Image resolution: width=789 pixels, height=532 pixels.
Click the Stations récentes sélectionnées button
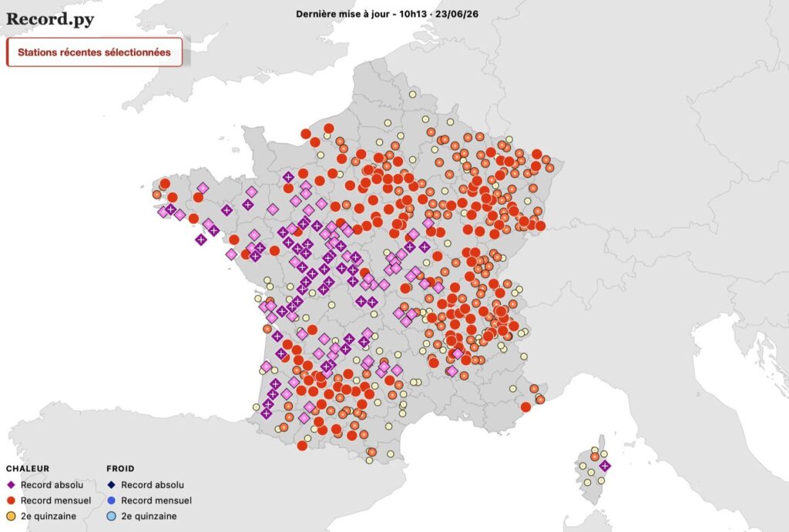pyautogui.click(x=94, y=52)
